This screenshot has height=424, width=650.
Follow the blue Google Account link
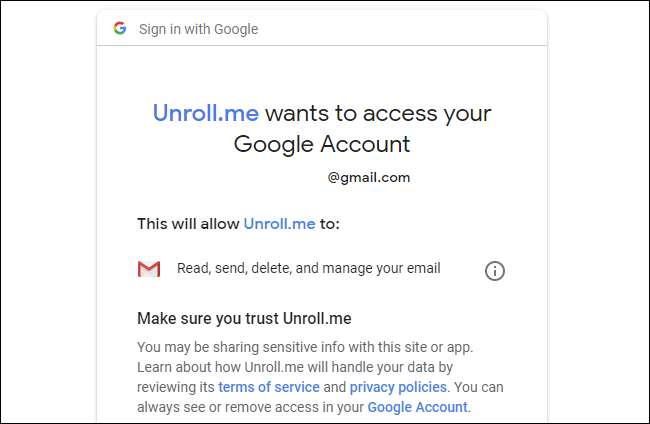coord(417,407)
